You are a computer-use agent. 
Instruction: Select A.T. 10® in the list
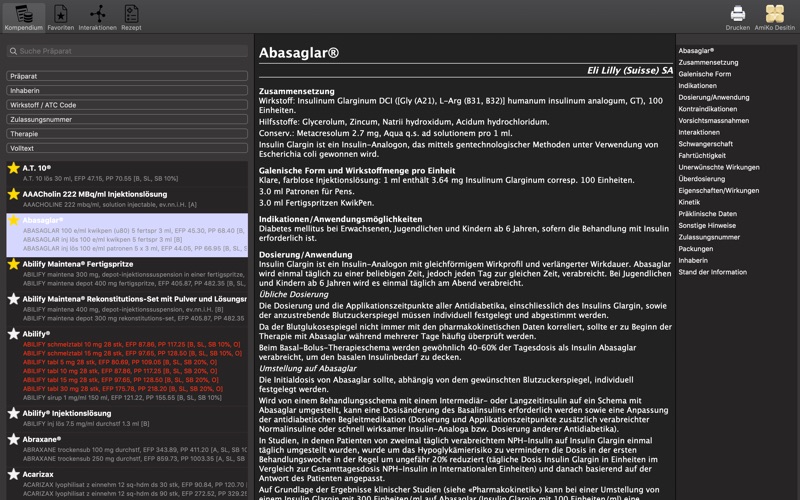(x=127, y=173)
